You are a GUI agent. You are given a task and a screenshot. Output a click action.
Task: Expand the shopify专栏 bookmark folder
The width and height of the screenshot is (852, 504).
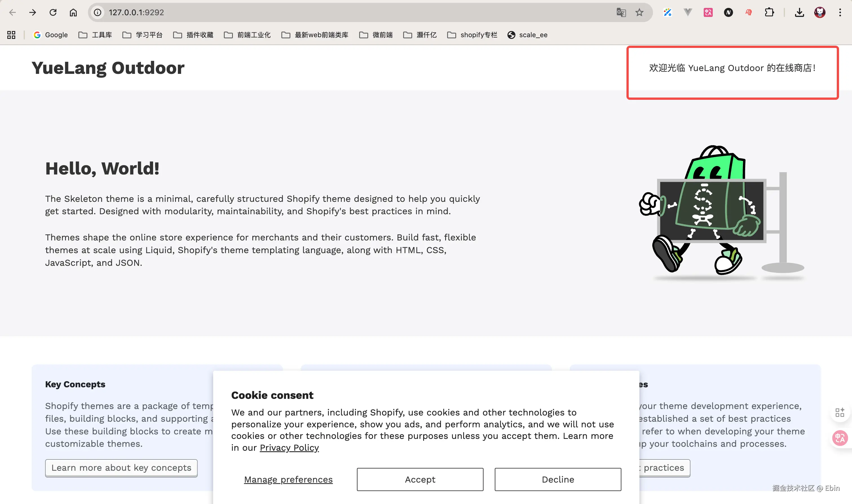[x=472, y=35]
